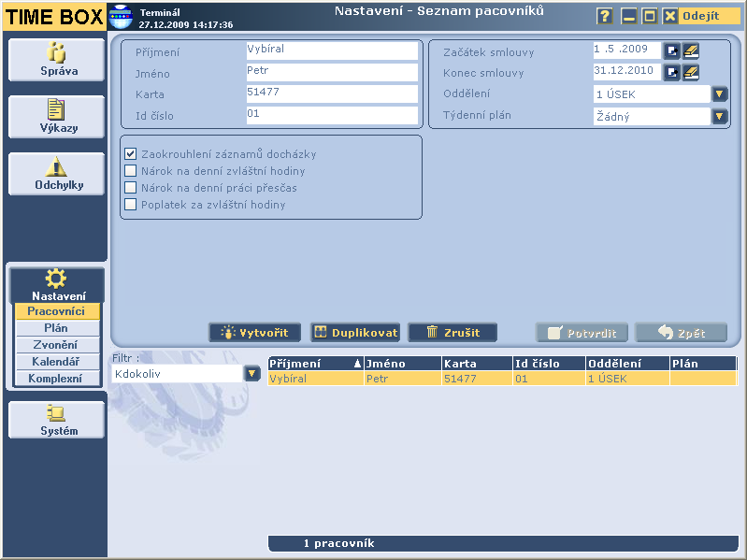Viewport: 747px width, 560px height.
Task: Click the Příjmení input field
Action: coord(332,50)
